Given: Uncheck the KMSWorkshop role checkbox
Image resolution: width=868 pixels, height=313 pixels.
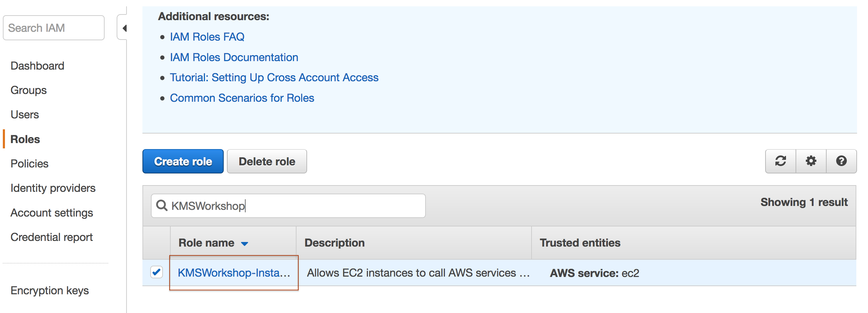Looking at the screenshot, I should (x=156, y=272).
